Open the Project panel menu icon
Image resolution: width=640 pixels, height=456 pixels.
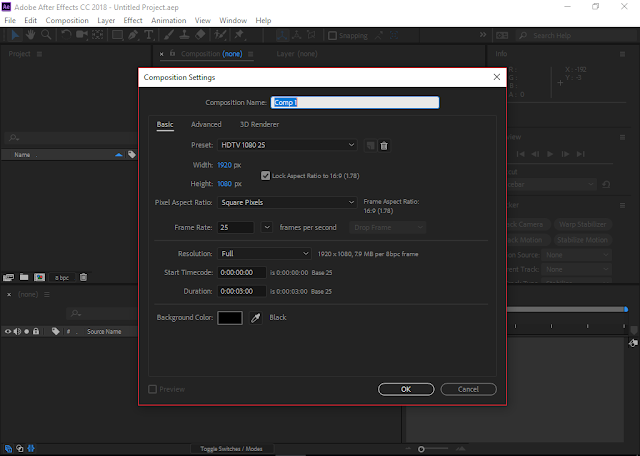pyautogui.click(x=40, y=54)
